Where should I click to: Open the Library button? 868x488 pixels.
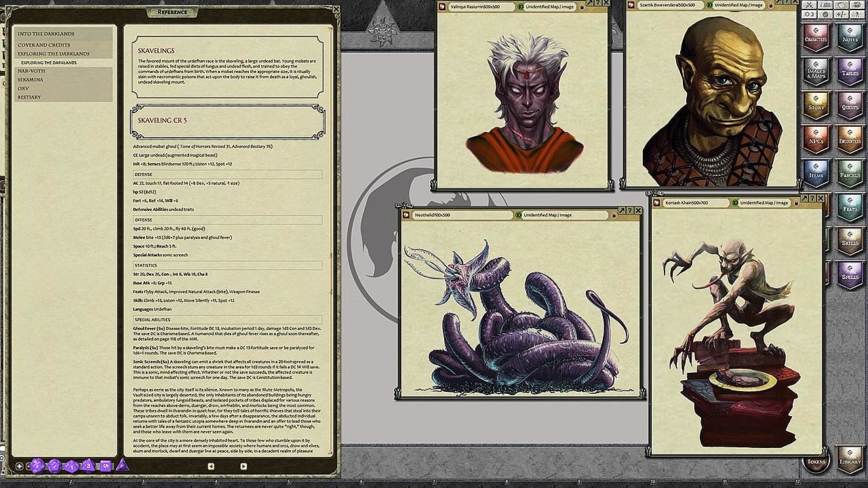click(849, 460)
